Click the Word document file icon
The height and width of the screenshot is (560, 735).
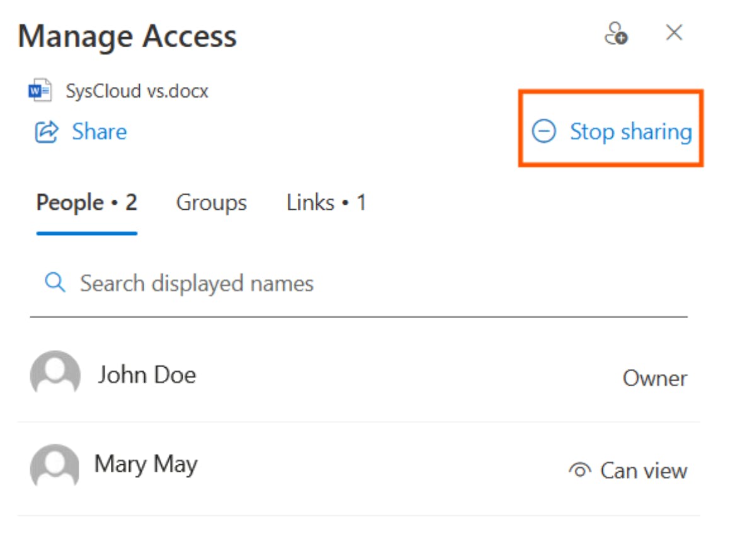pyautogui.click(x=40, y=92)
